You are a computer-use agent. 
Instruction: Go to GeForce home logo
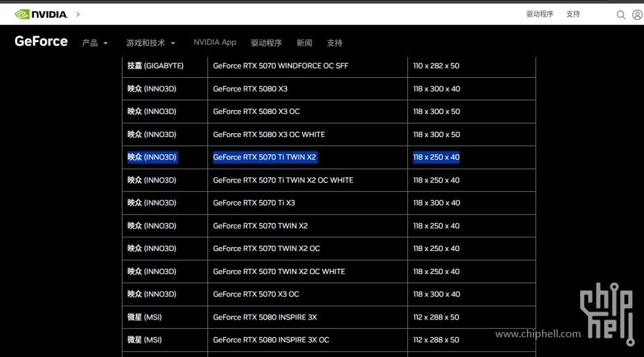[41, 41]
